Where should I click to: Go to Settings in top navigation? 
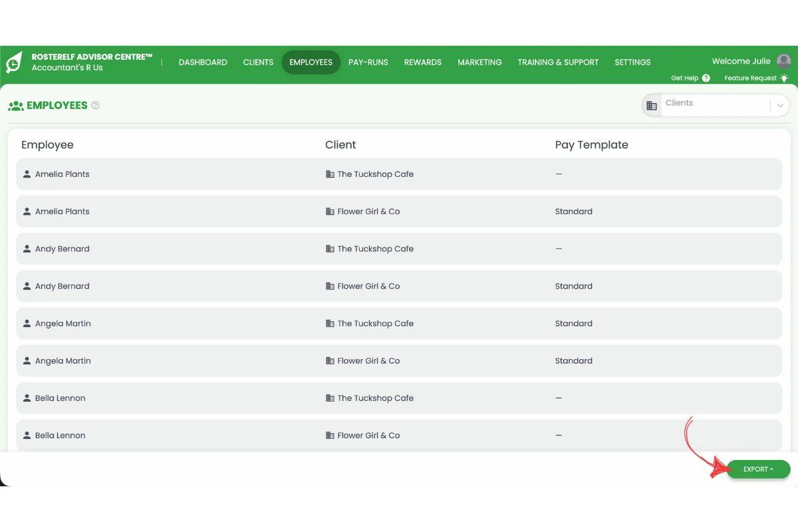(632, 62)
